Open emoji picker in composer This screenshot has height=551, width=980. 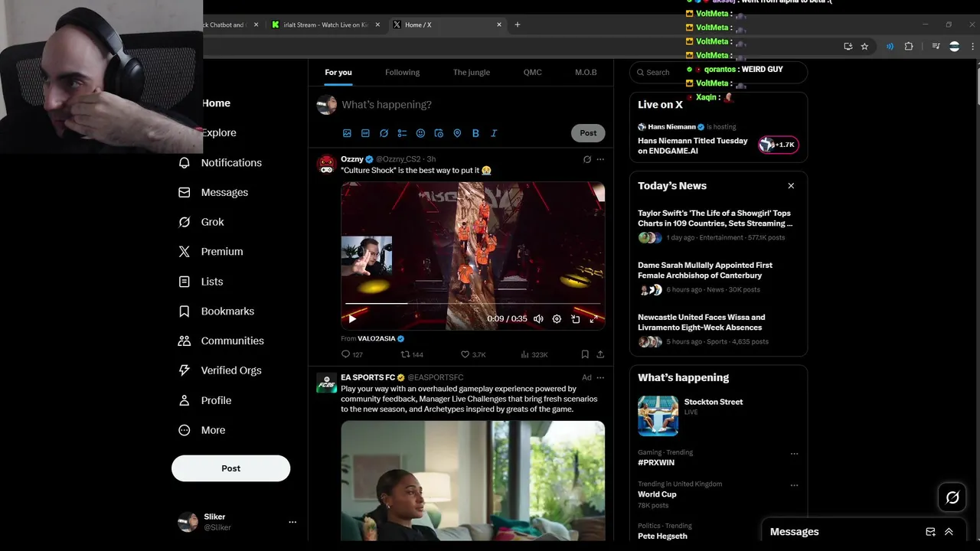pyautogui.click(x=420, y=133)
